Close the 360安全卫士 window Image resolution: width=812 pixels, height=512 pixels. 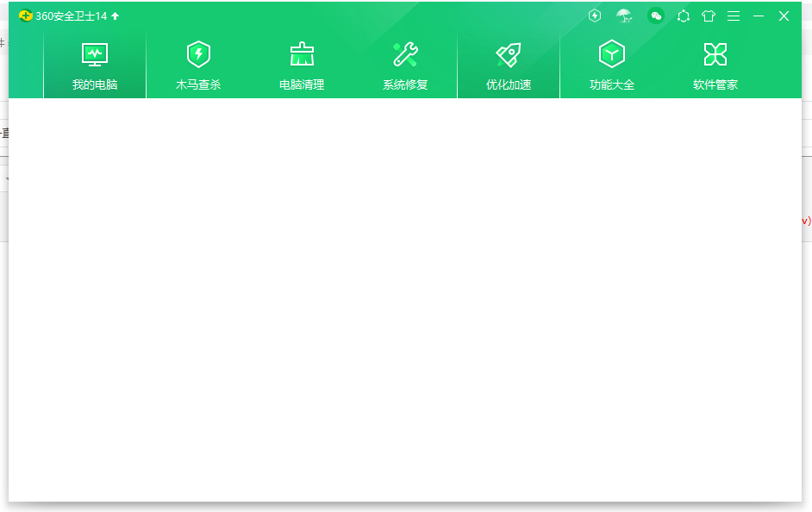pos(784,16)
